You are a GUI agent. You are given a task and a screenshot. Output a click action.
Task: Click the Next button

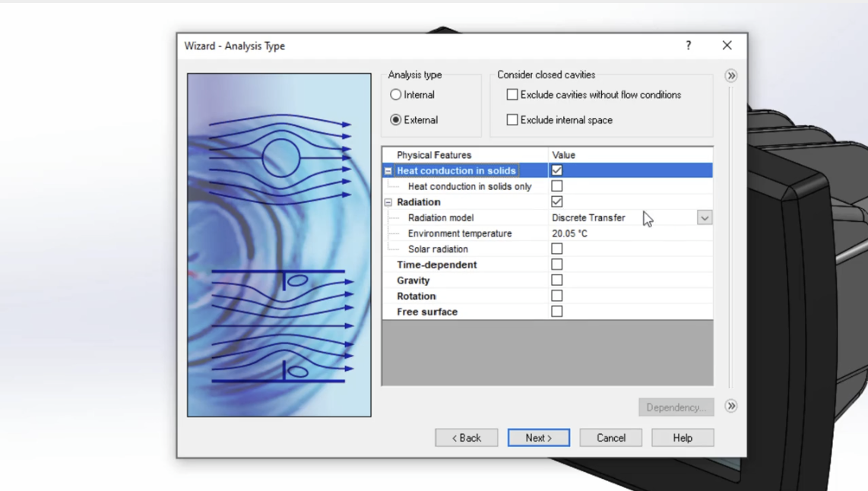[x=538, y=437]
